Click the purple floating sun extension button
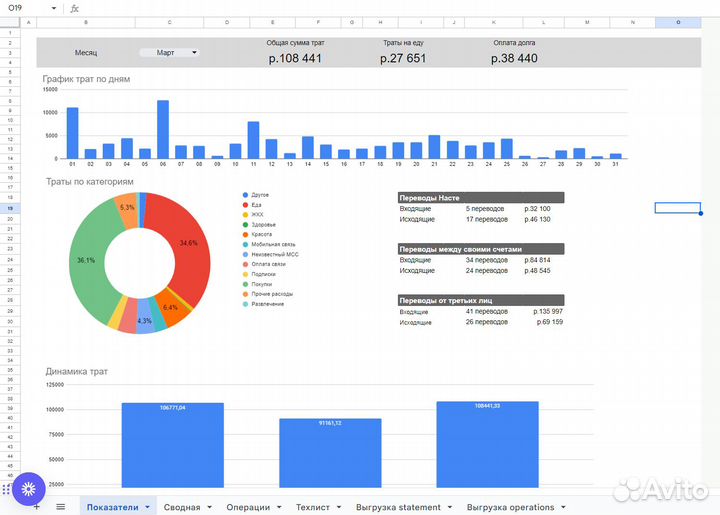 point(28,489)
